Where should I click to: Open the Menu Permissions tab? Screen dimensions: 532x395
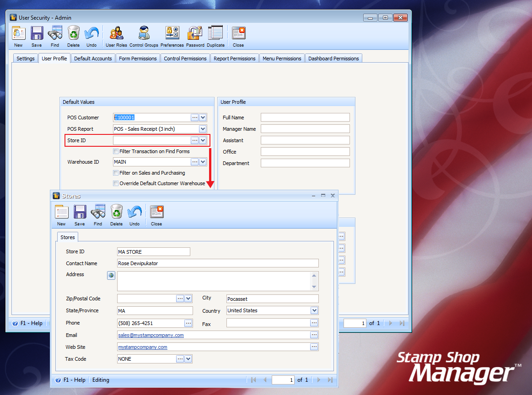(282, 59)
